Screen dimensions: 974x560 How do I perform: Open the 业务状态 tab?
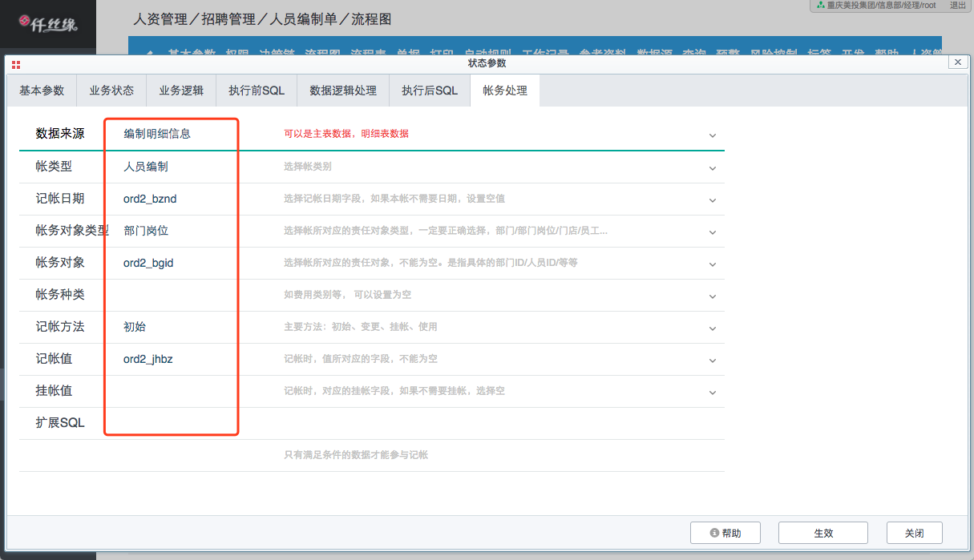(111, 91)
